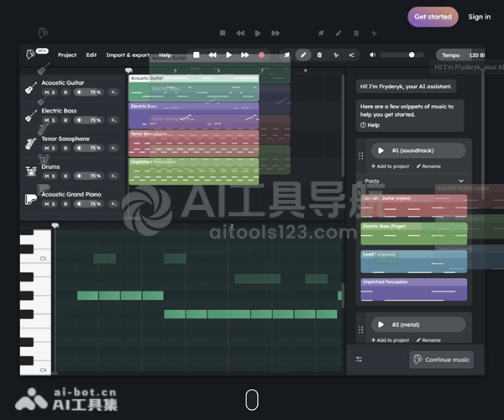Activate the pencil draw tool
Screen dimensions: 504x420
pyautogui.click(x=303, y=55)
